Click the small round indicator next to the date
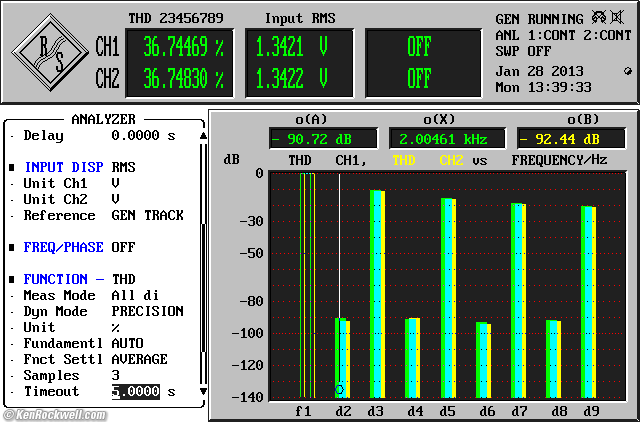The image size is (640, 422). click(x=627, y=71)
